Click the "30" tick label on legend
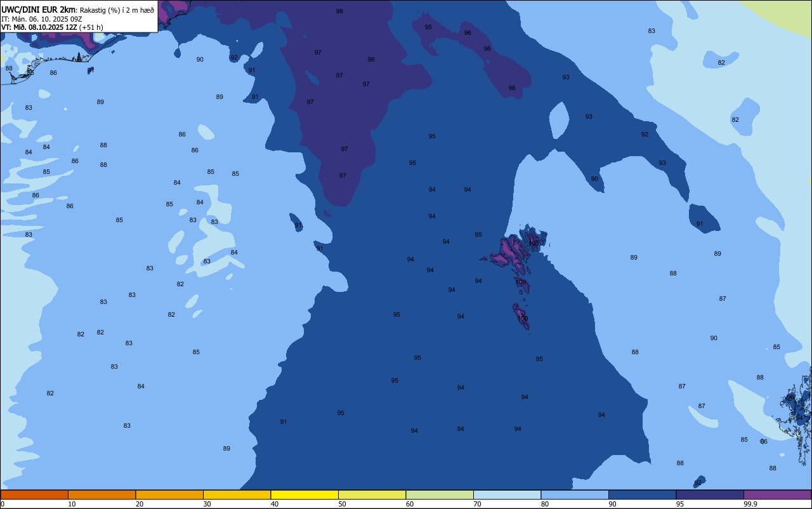Viewport: 812px width, 509px height. (x=207, y=504)
